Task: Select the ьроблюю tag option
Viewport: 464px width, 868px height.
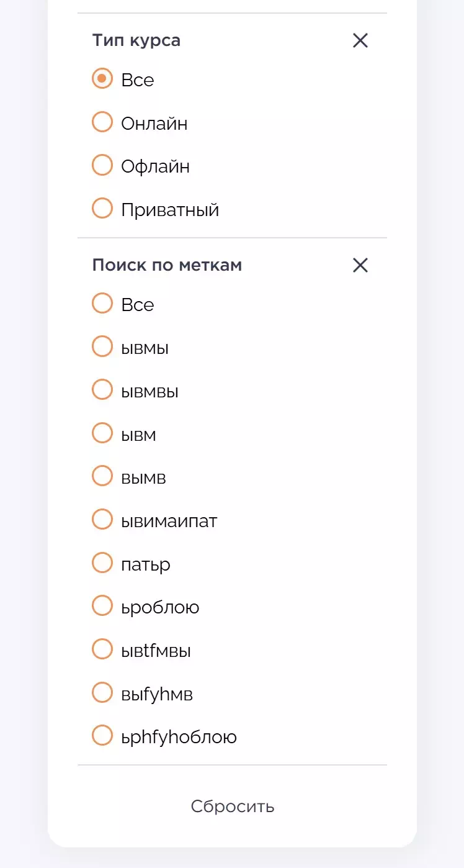Action: pyautogui.click(x=102, y=606)
